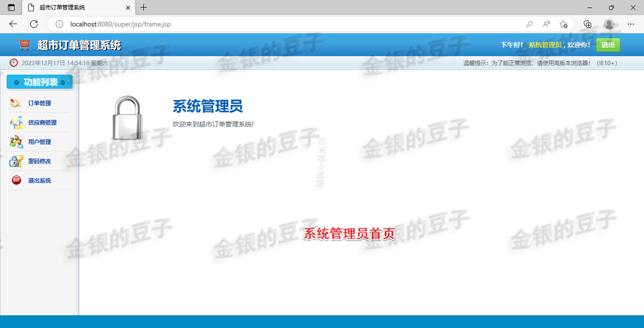Switch to the 超市订单管理系统 tab
This screenshot has height=328, width=644.
71,8
